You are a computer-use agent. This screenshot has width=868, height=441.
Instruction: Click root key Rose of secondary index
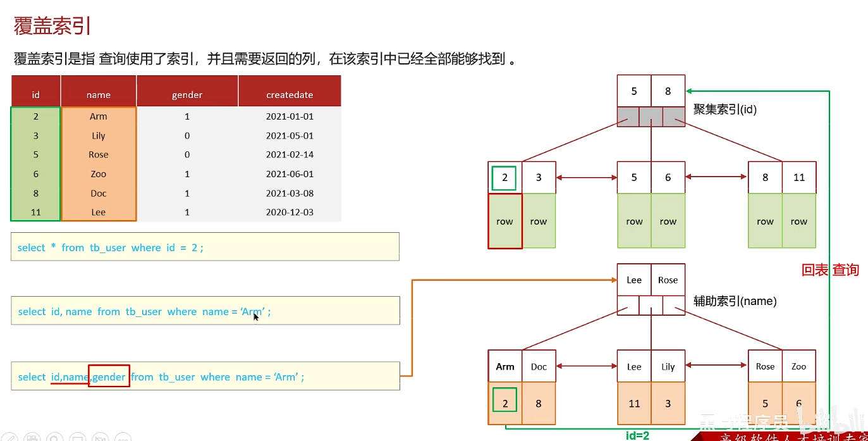point(668,280)
